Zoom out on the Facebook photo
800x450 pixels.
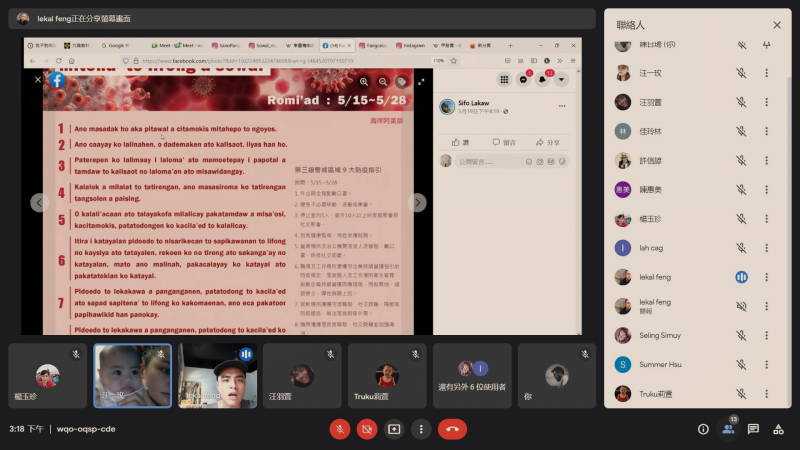tap(383, 82)
